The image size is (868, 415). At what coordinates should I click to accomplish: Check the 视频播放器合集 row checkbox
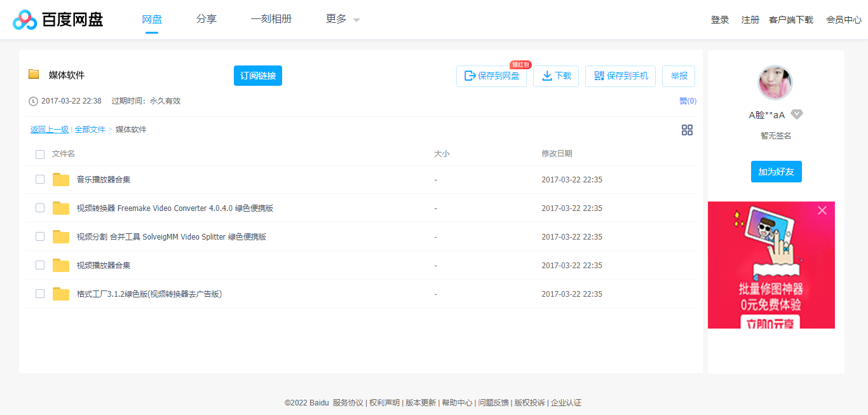point(40,265)
